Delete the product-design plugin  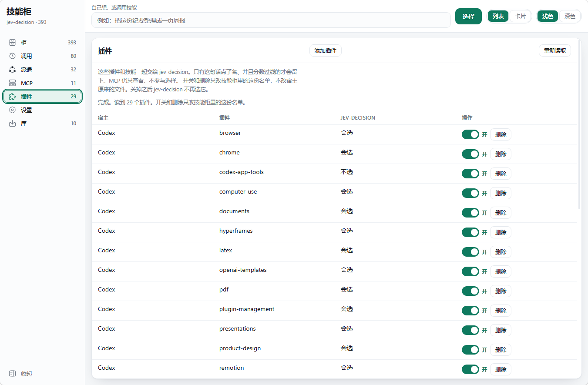(x=501, y=350)
